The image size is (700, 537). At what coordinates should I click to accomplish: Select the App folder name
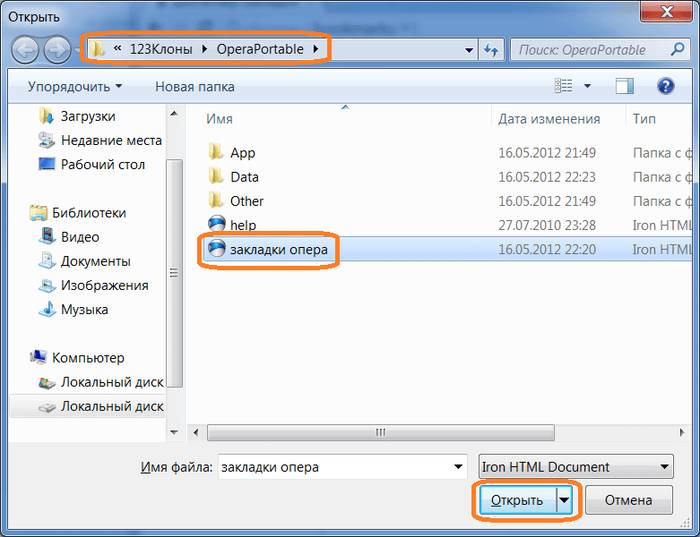point(242,153)
